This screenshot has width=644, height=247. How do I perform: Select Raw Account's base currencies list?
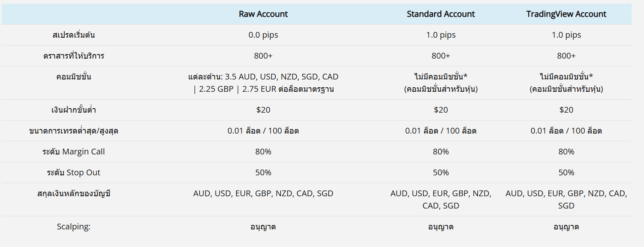click(263, 193)
